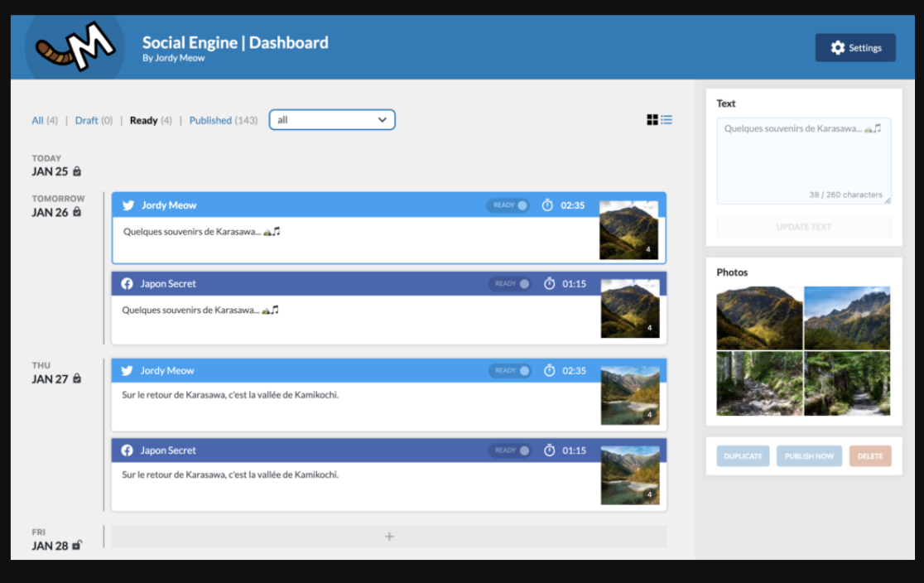Viewport: 924px width, 583px height.
Task: Select the Ready (4) filter tab
Action: (x=151, y=120)
